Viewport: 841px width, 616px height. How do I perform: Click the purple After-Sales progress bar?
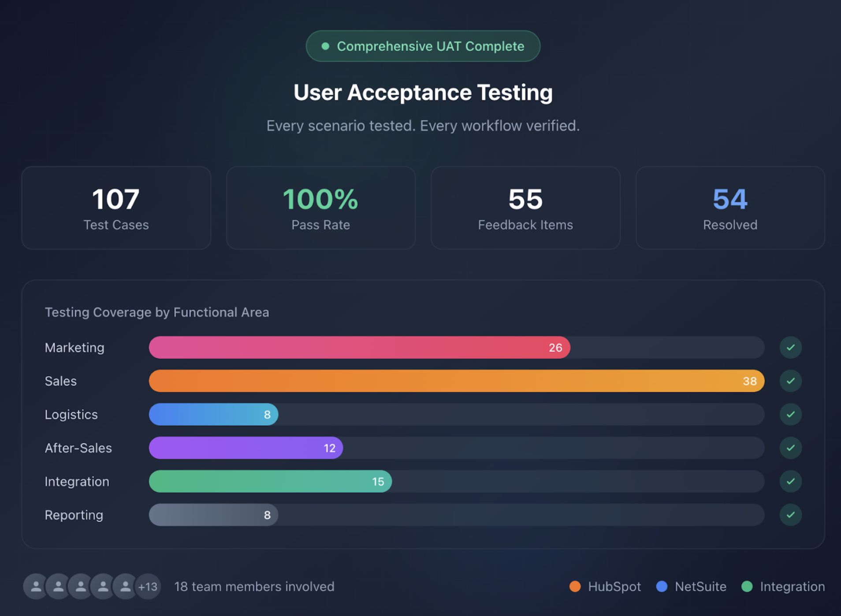246,448
